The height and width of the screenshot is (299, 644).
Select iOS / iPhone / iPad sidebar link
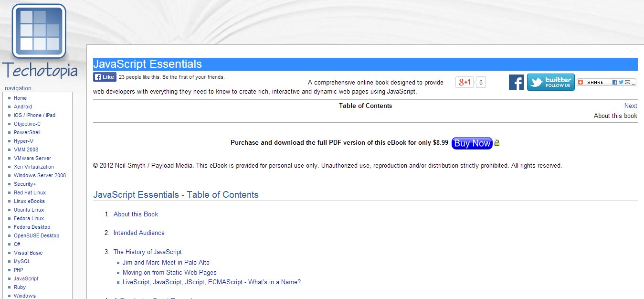tap(34, 116)
